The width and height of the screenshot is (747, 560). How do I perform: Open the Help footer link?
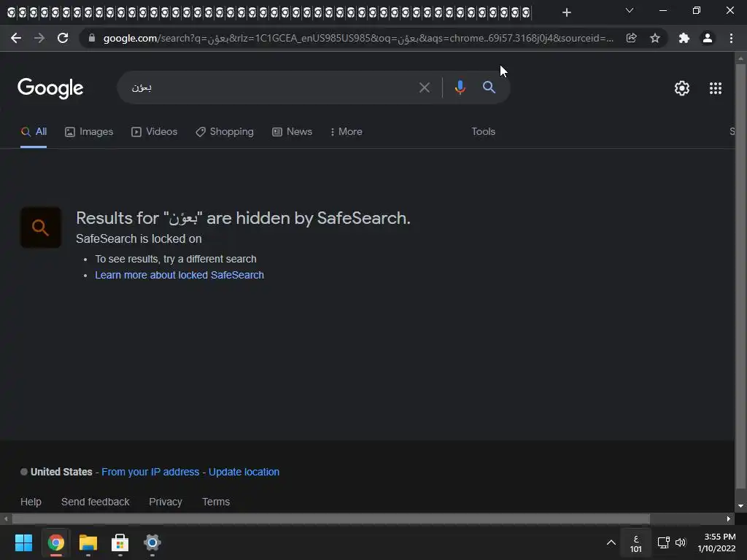point(31,502)
